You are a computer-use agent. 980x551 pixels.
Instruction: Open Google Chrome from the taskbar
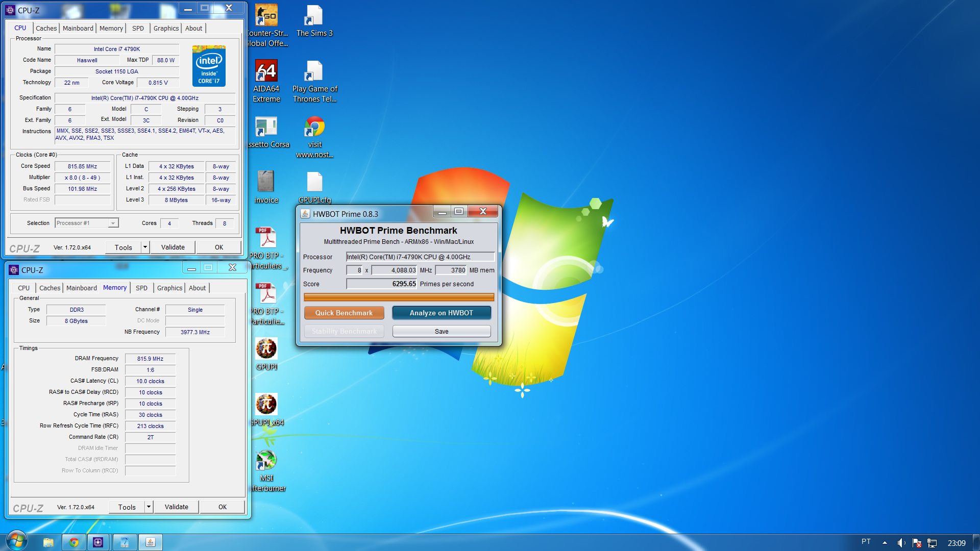(x=74, y=542)
